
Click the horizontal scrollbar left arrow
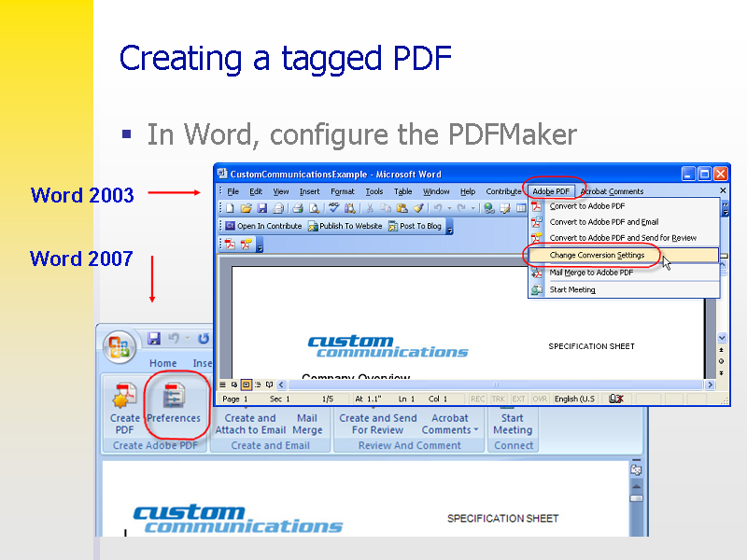click(x=281, y=385)
